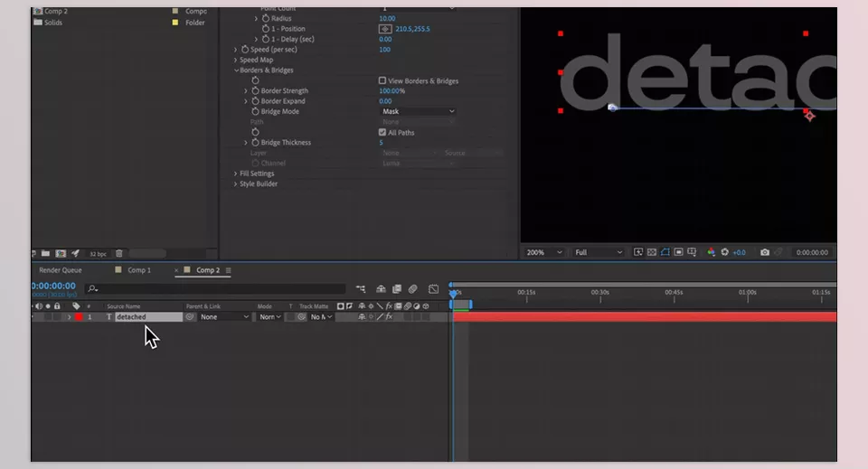This screenshot has height=469, width=868.
Task: Open the blending mode Normal dropdown
Action: [269, 317]
